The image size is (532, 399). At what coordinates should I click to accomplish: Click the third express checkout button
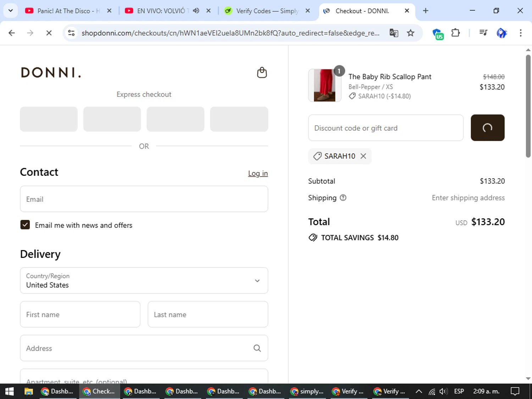[176, 119]
